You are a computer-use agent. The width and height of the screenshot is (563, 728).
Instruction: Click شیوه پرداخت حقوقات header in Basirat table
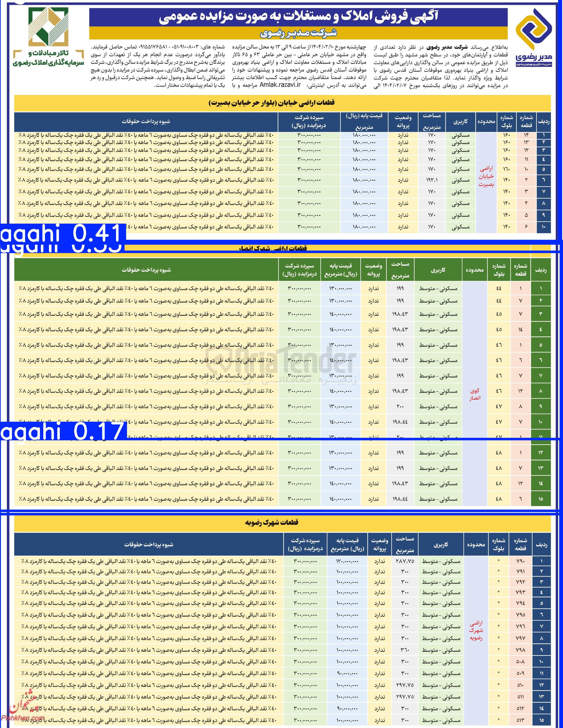pos(146,121)
